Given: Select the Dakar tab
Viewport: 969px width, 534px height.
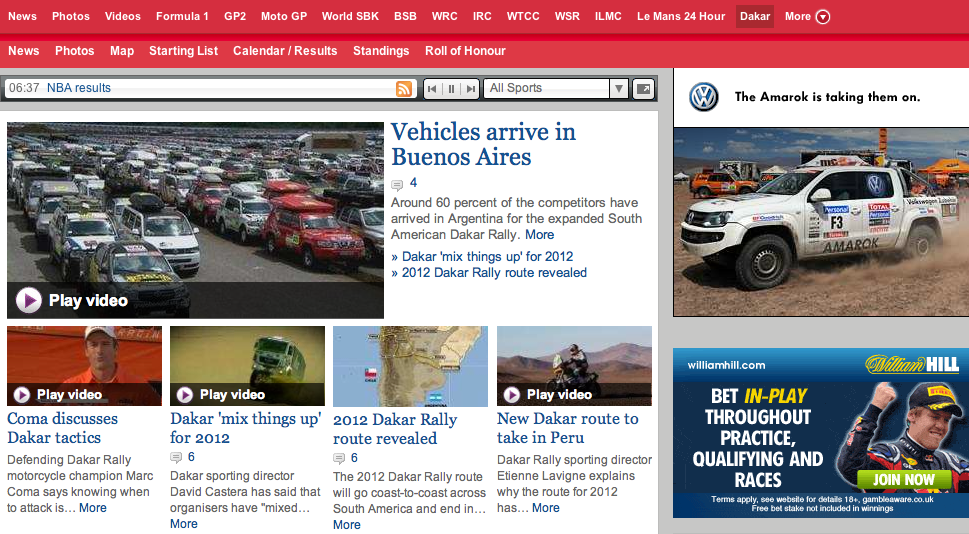Looking at the screenshot, I should point(755,17).
